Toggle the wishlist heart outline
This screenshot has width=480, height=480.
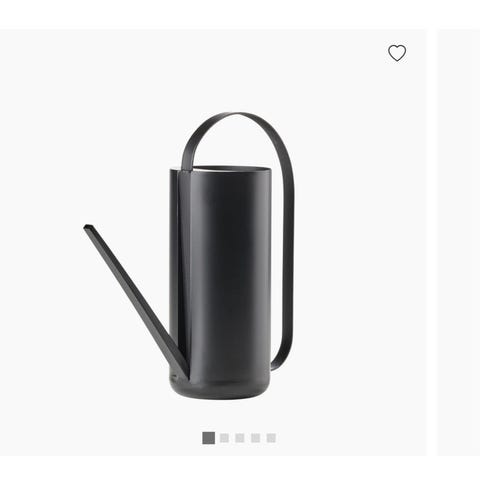[397, 53]
